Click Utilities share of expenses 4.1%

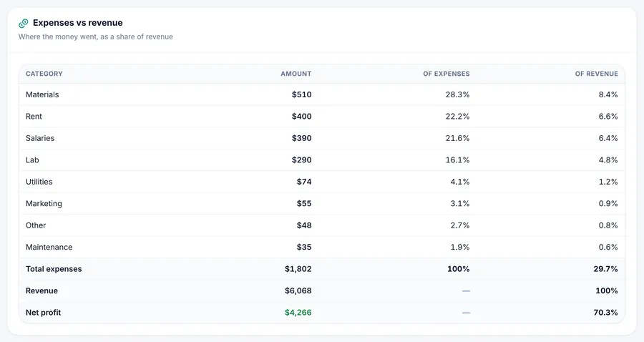pos(460,182)
